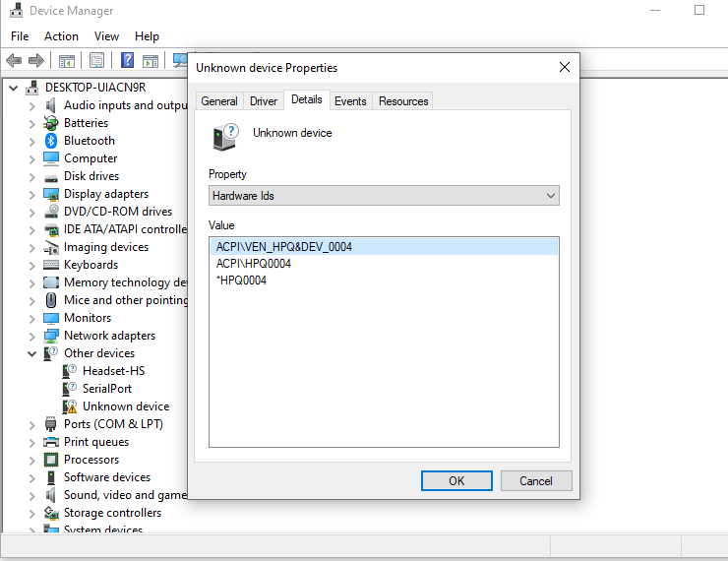Expand the Audio inputs and outputs node
Viewport: 728px width, 561px height.
(x=31, y=106)
